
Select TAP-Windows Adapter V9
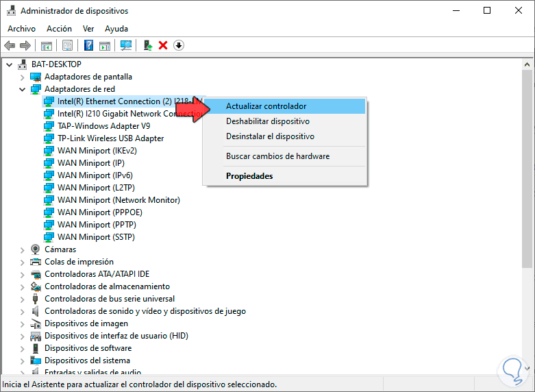103,126
